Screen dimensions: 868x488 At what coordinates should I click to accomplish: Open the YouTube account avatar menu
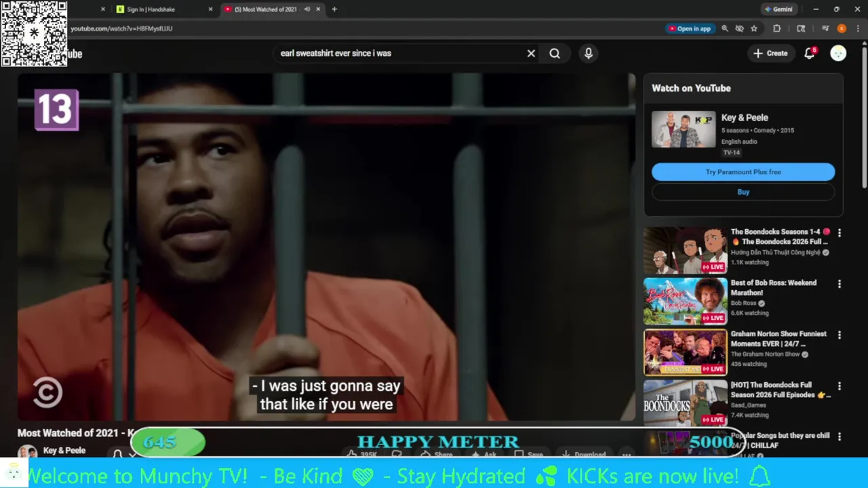(x=838, y=54)
